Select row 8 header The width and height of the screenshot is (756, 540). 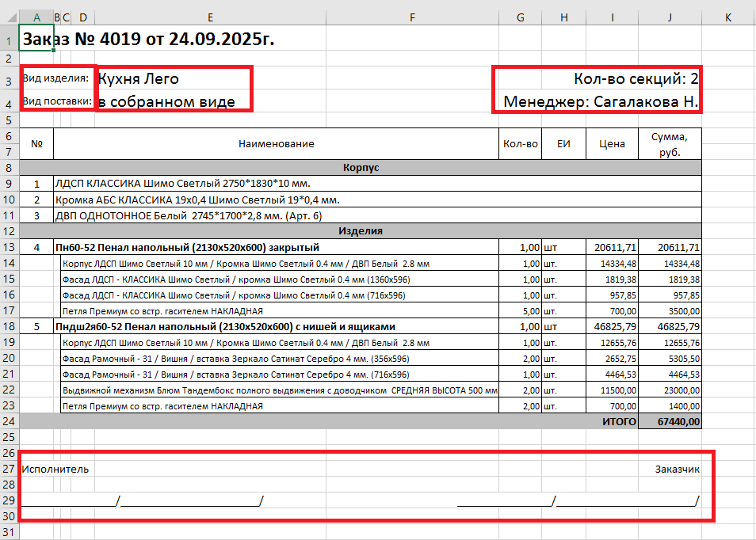pos(9,168)
